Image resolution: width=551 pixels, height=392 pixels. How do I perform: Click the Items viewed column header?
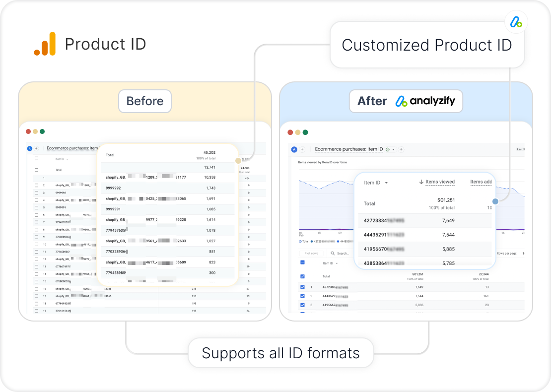click(440, 182)
